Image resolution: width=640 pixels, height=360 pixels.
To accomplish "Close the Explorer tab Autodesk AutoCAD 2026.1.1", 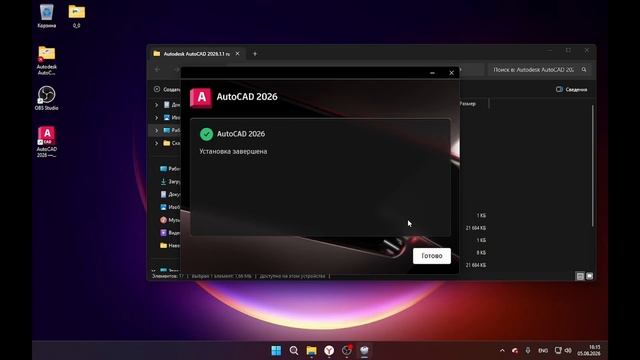I will 238,54.
